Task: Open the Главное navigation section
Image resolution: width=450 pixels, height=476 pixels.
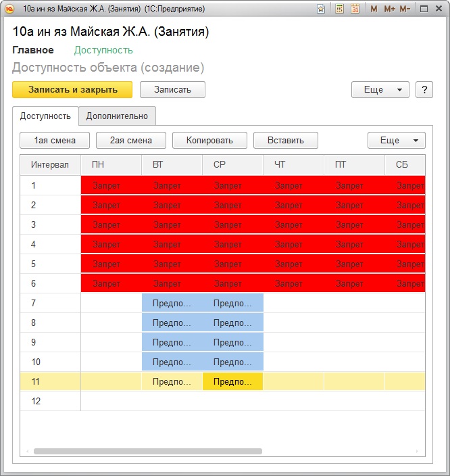Action: tap(33, 50)
